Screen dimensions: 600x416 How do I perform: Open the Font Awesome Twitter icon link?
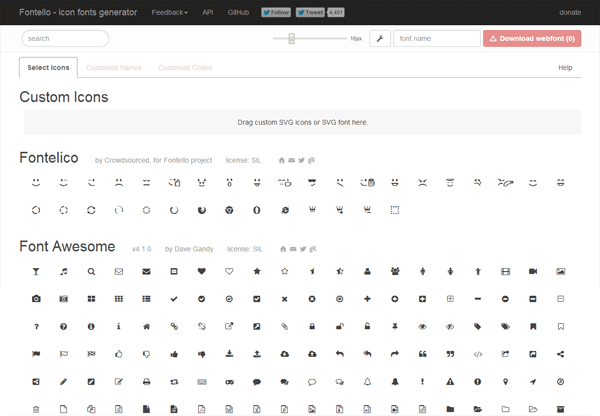(303, 249)
